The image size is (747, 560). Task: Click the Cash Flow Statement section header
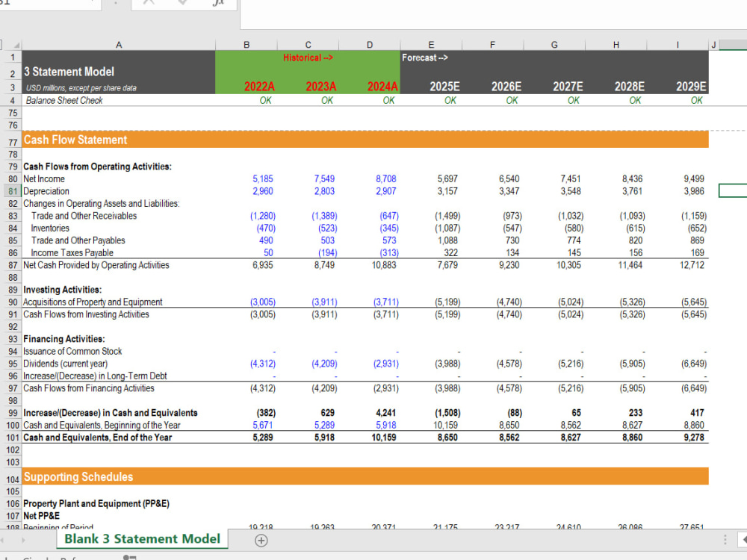click(365, 140)
